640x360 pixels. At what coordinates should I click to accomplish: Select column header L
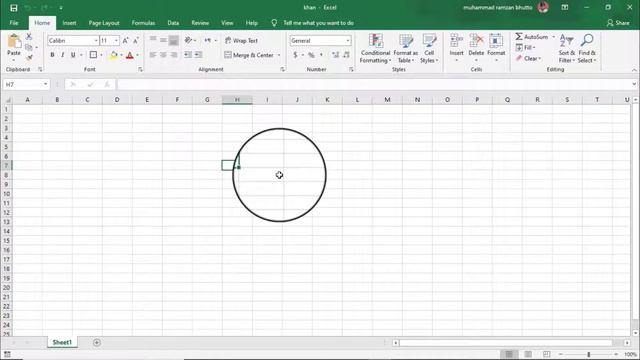[x=357, y=100]
